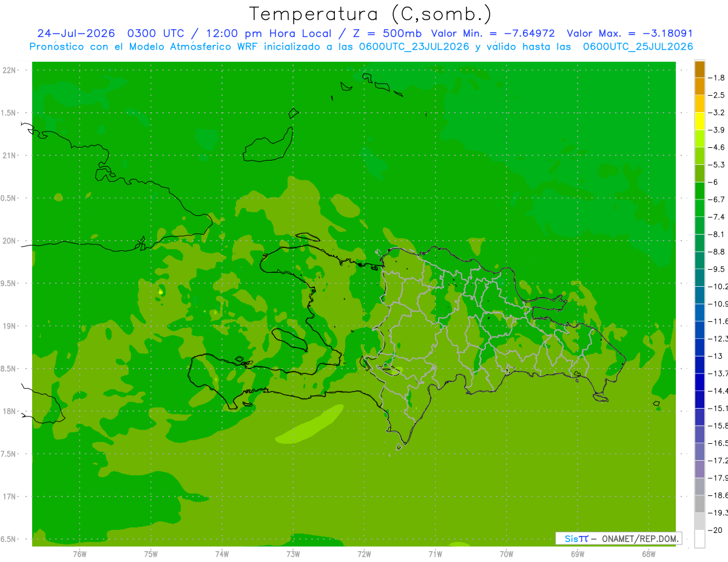Click the "-12.3" legend value
Screen dimensions: 728x562
(x=718, y=338)
